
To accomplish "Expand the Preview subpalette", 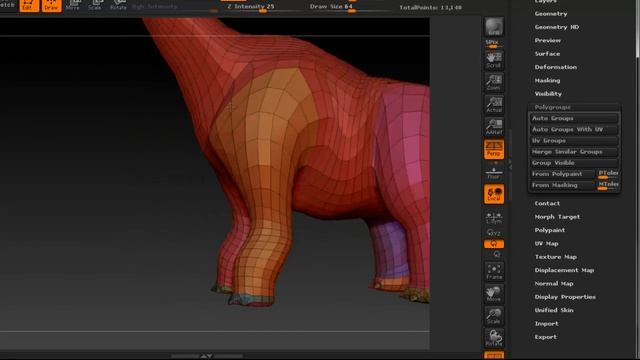I will tap(547, 40).
